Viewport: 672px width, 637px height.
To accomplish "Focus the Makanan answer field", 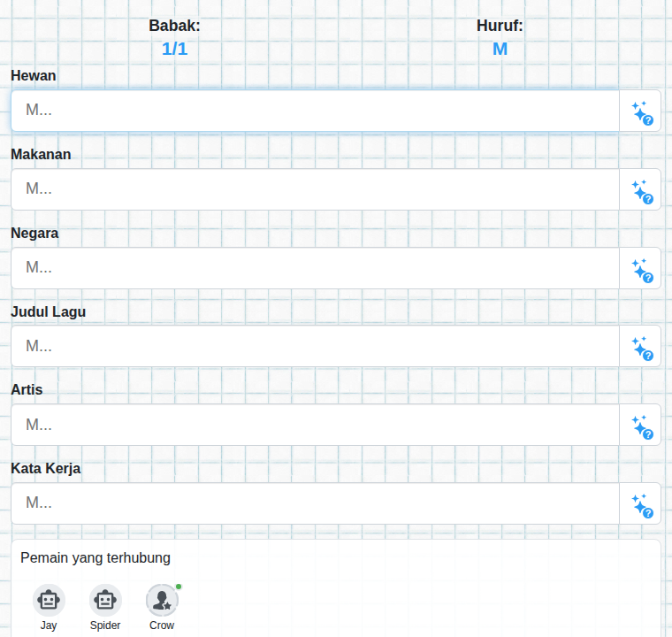I will click(x=315, y=189).
